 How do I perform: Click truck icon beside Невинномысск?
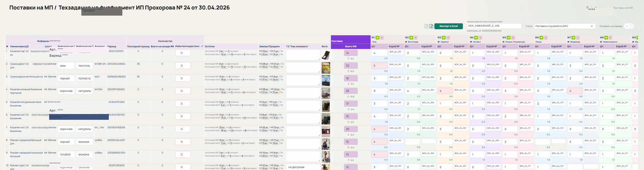[601, 42]
